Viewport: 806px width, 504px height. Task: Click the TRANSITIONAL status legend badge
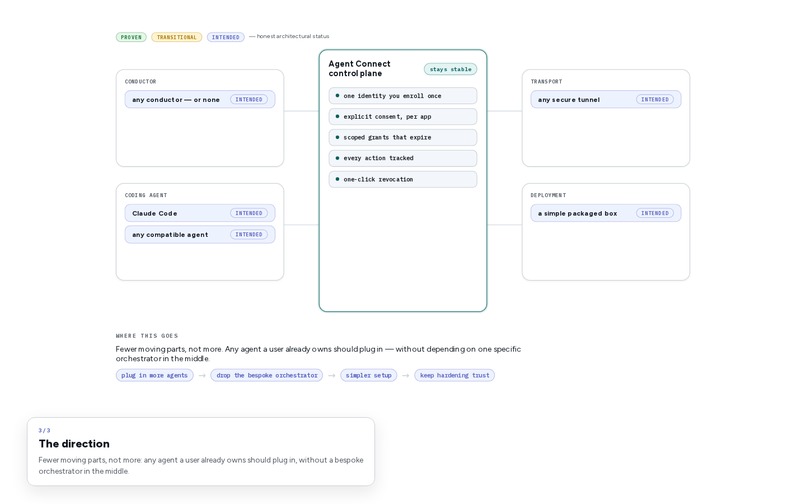pos(176,37)
